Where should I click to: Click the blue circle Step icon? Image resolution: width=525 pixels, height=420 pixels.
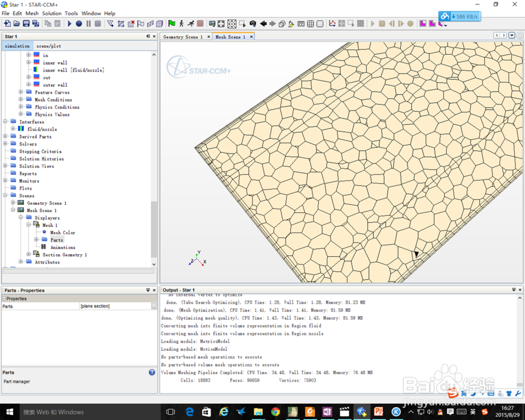79,24
